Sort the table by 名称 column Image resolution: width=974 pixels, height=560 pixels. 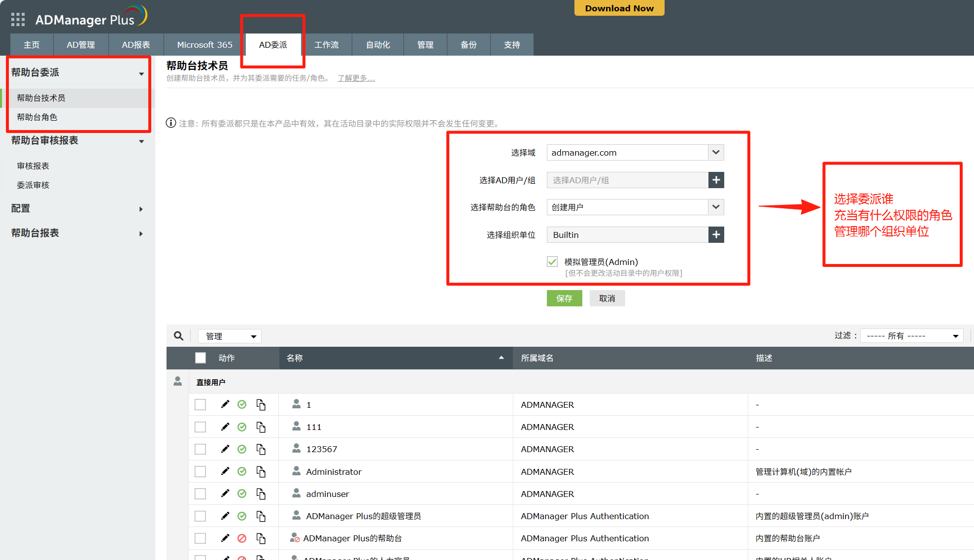(x=396, y=358)
